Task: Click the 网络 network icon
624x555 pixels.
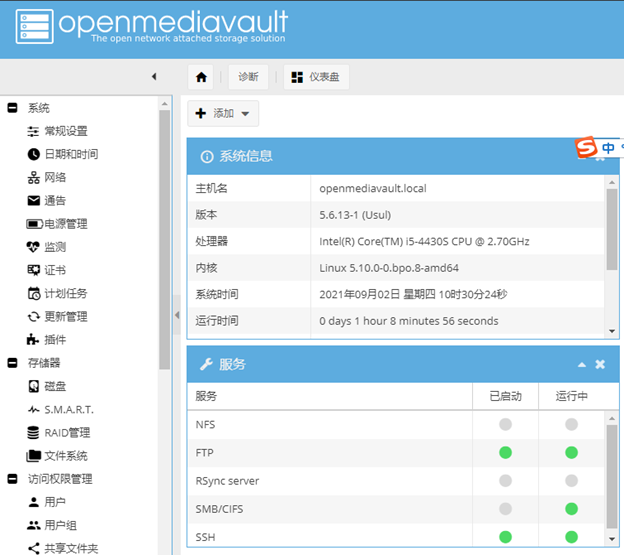Action: tap(33, 177)
